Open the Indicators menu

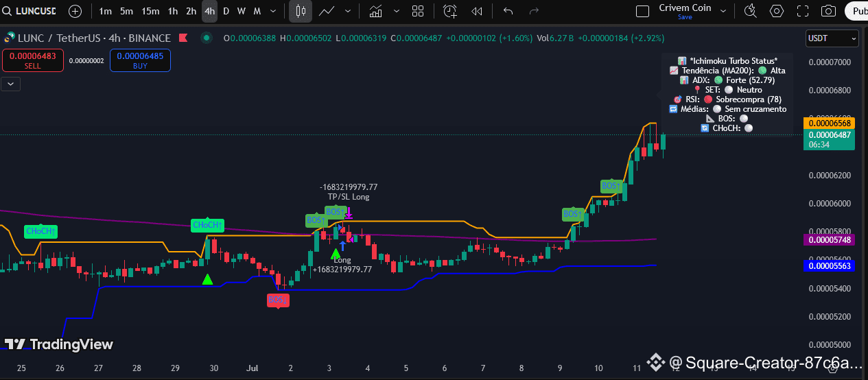point(375,11)
